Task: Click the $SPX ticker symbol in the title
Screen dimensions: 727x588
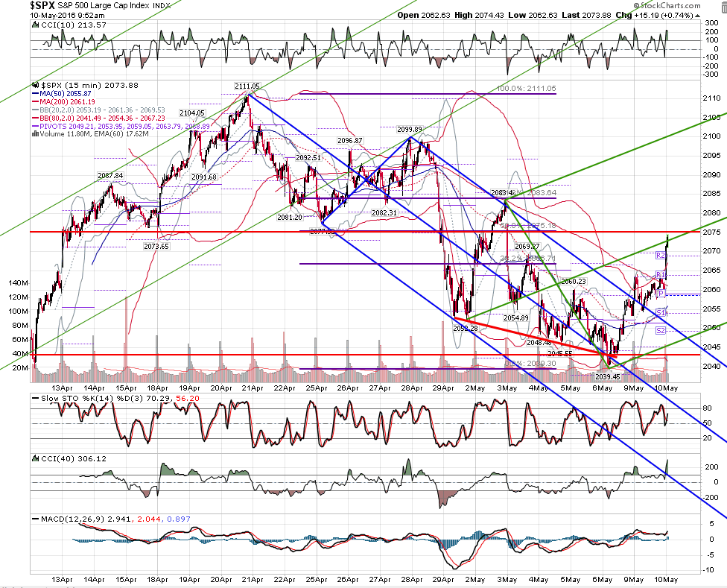Action: coord(42,5)
